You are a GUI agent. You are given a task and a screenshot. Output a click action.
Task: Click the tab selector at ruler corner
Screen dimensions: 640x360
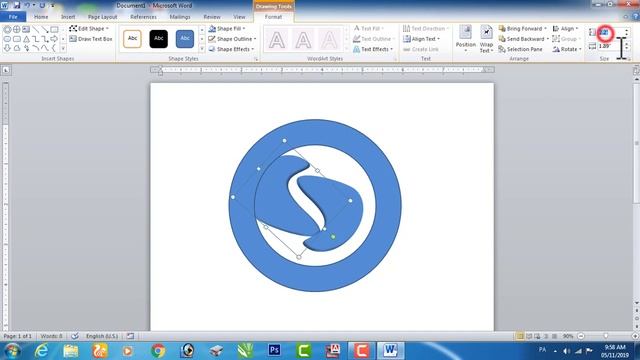pos(6,70)
